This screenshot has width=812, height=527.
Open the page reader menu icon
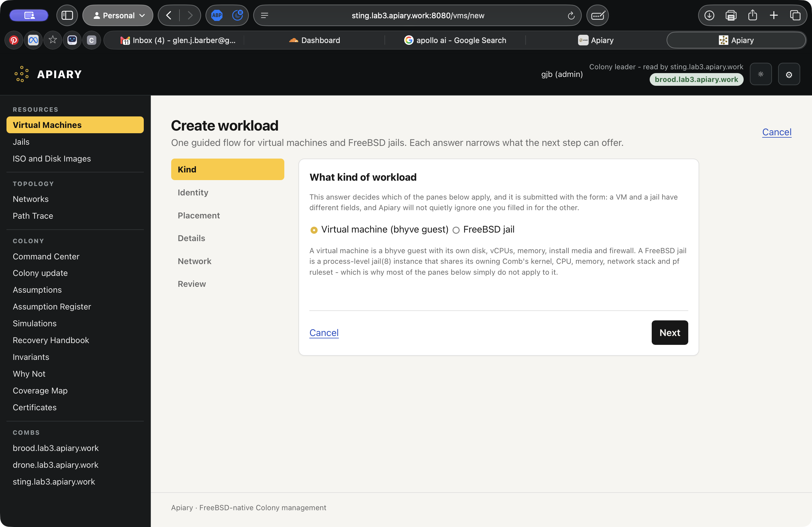[x=264, y=15]
